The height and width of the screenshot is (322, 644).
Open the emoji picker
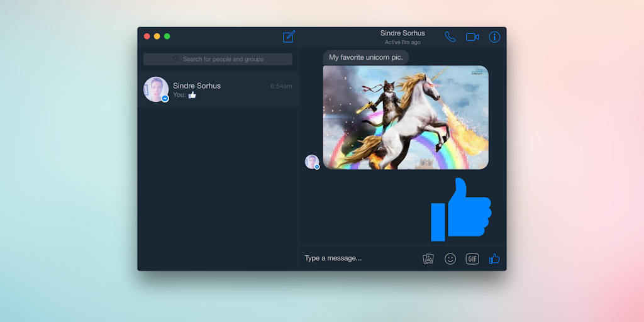tap(450, 258)
